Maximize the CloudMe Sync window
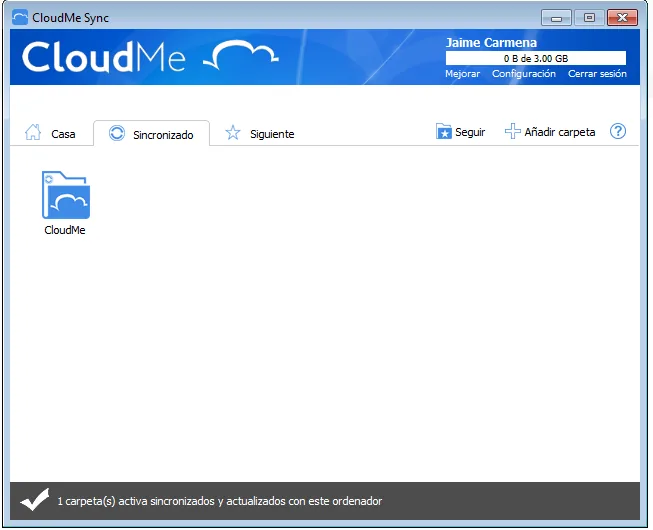The image size is (653, 530). click(x=589, y=18)
